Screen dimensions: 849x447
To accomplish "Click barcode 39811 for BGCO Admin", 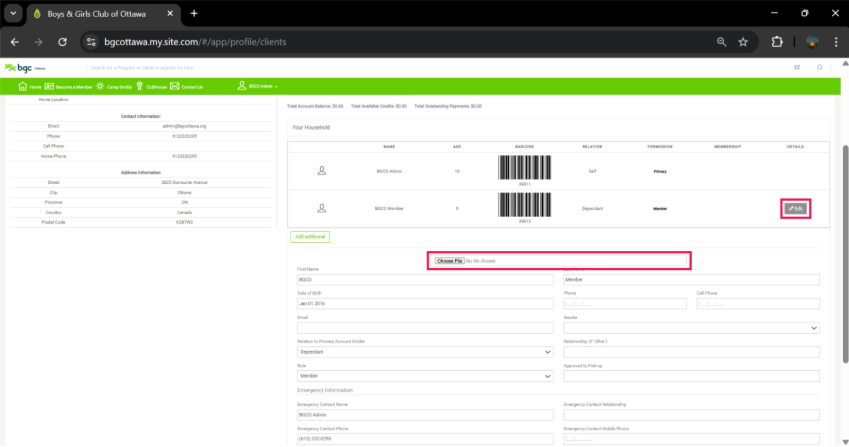I will (x=524, y=168).
